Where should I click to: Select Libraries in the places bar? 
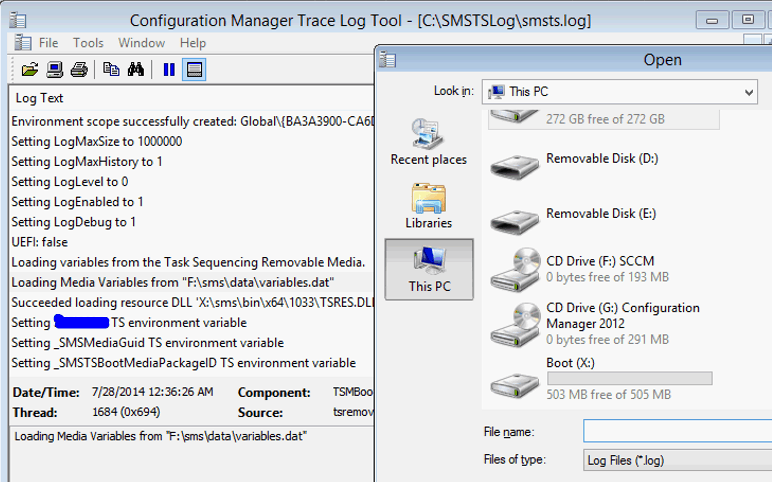pyautogui.click(x=428, y=206)
